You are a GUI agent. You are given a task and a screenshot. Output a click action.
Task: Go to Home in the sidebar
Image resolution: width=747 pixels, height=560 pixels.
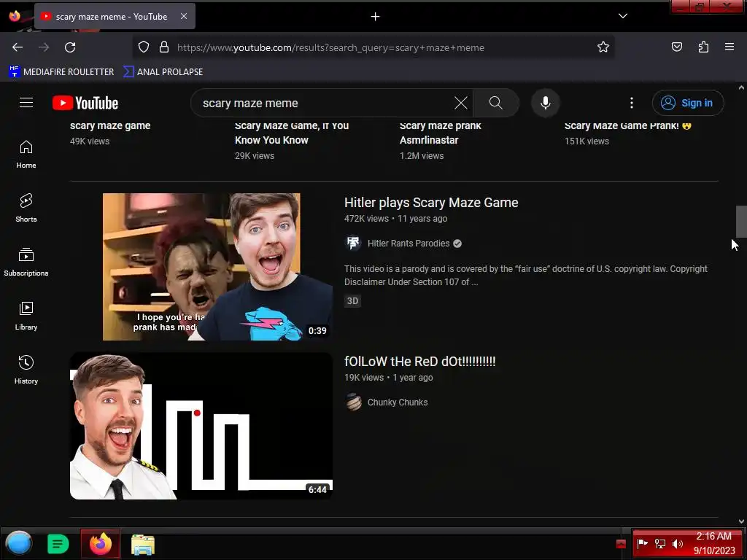(x=26, y=155)
